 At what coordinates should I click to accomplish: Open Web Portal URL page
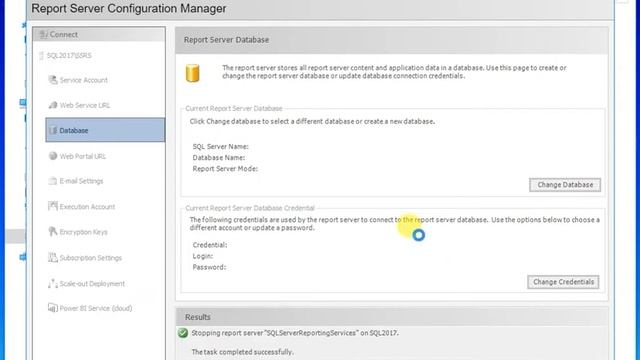(82, 156)
